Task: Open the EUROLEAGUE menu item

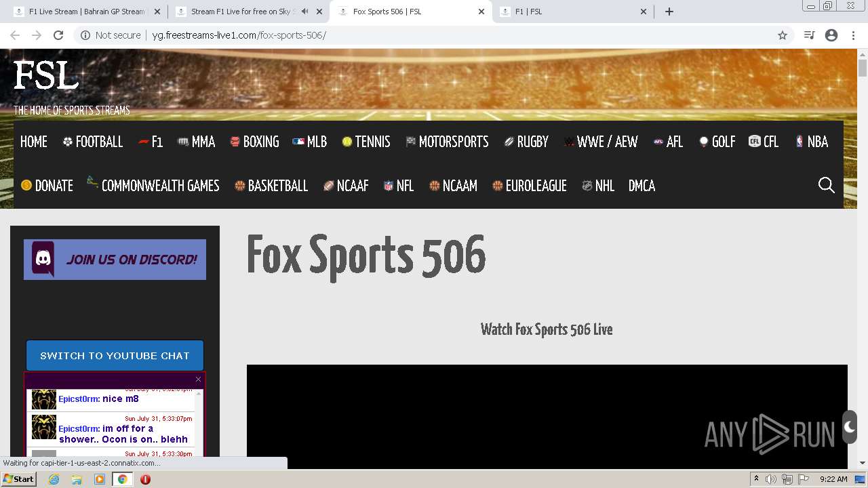Action: [x=530, y=186]
